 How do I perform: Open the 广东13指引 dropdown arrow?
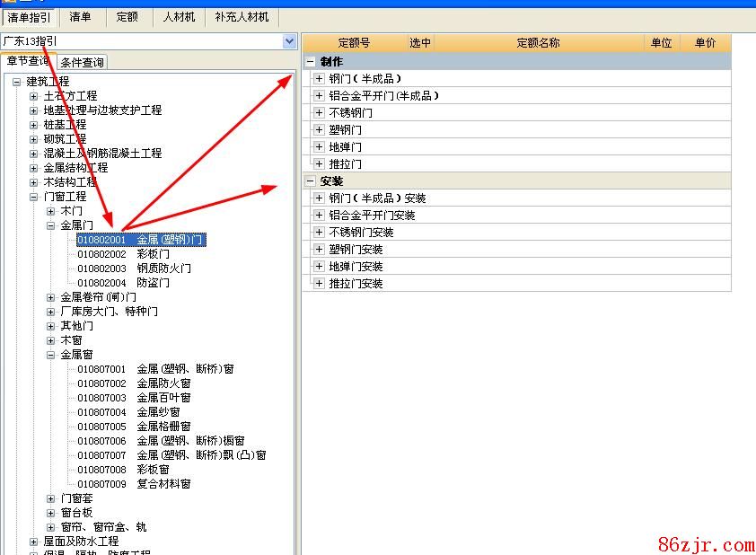pyautogui.click(x=289, y=41)
